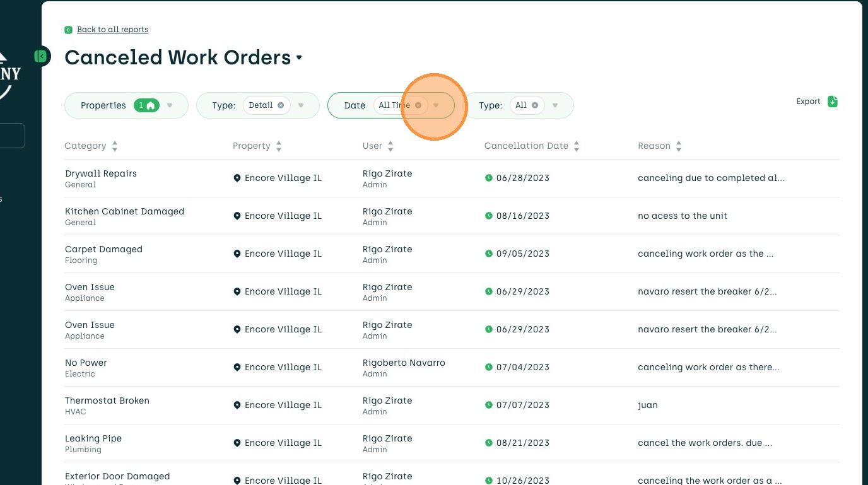Remove the Detail type filter chip
The width and height of the screenshot is (868, 485).
point(281,105)
